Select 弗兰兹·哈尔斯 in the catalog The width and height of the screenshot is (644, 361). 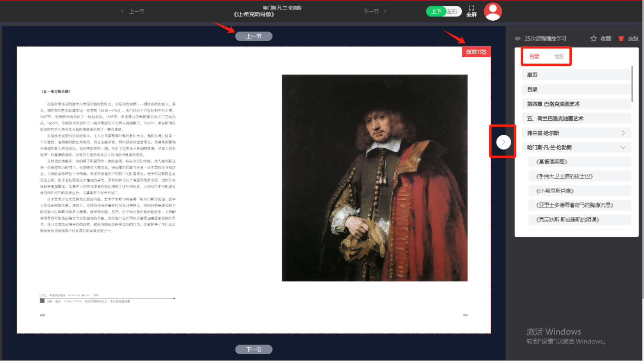pyautogui.click(x=576, y=133)
